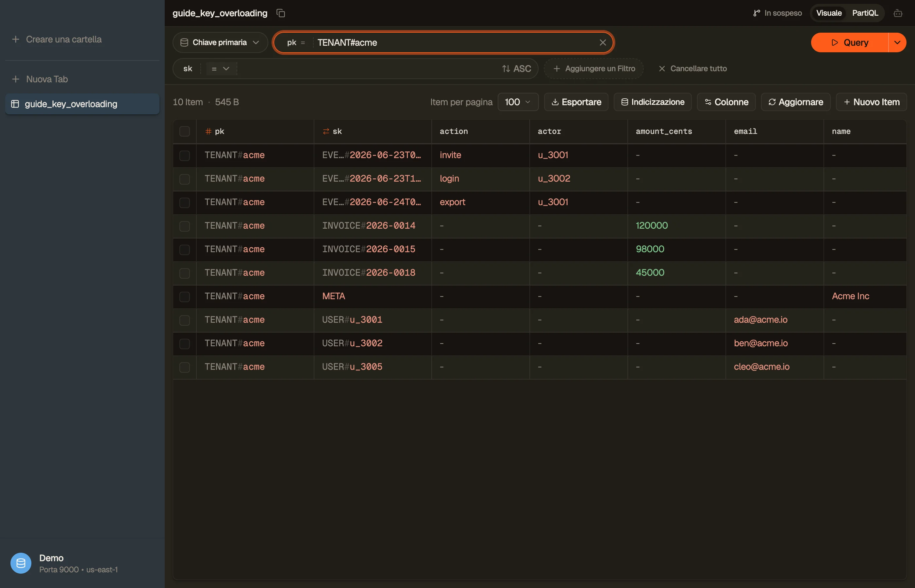Click the action column header
Viewport: 915px width, 588px height.
[480, 131]
